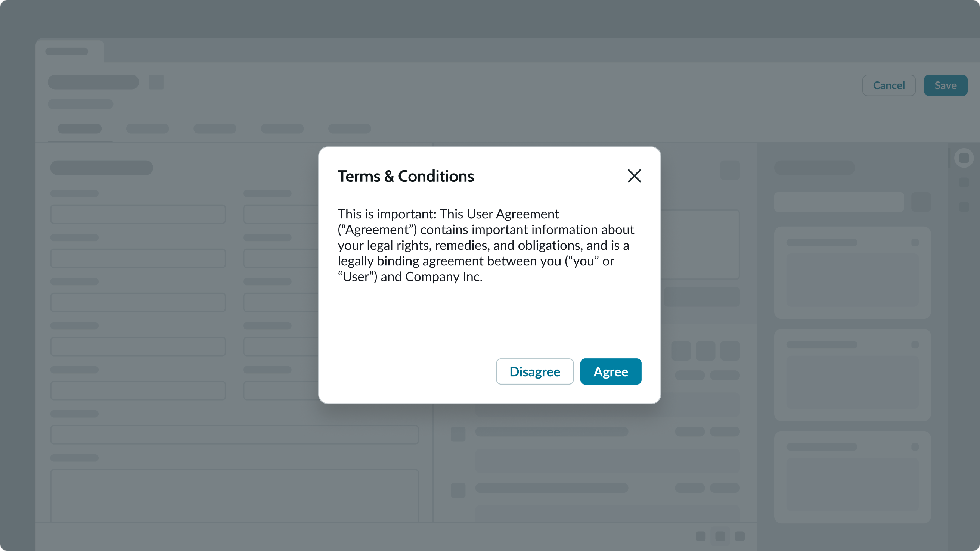Click the circular icon atop the right-edge rail
This screenshot has height=551, width=980.
point(964,158)
